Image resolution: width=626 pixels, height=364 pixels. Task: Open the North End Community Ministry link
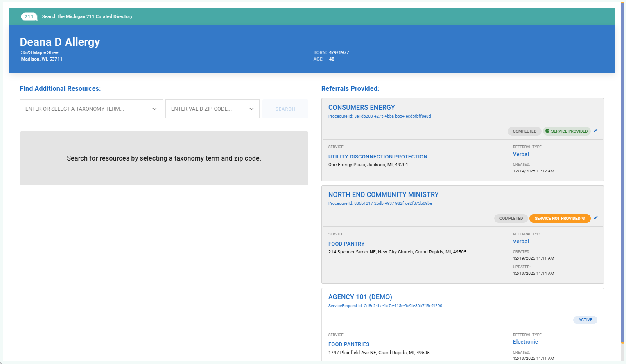(383, 194)
